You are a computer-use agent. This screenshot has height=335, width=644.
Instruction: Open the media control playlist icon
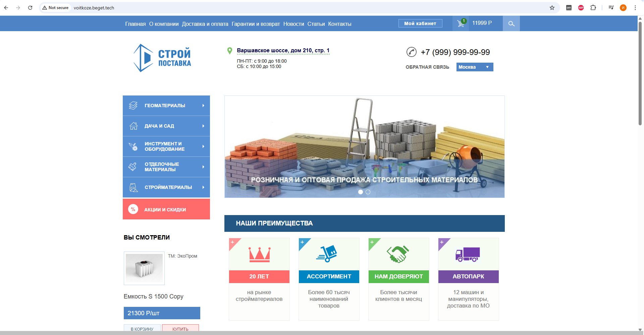point(611,8)
